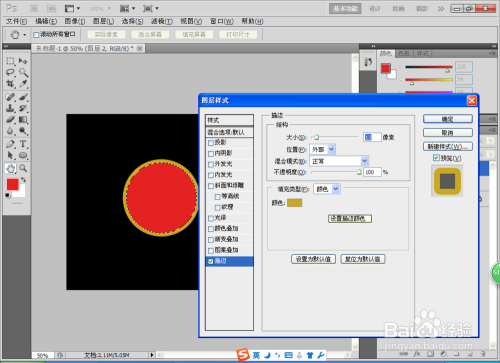
Task: Click the golden stroke color swatch
Action: (x=295, y=203)
